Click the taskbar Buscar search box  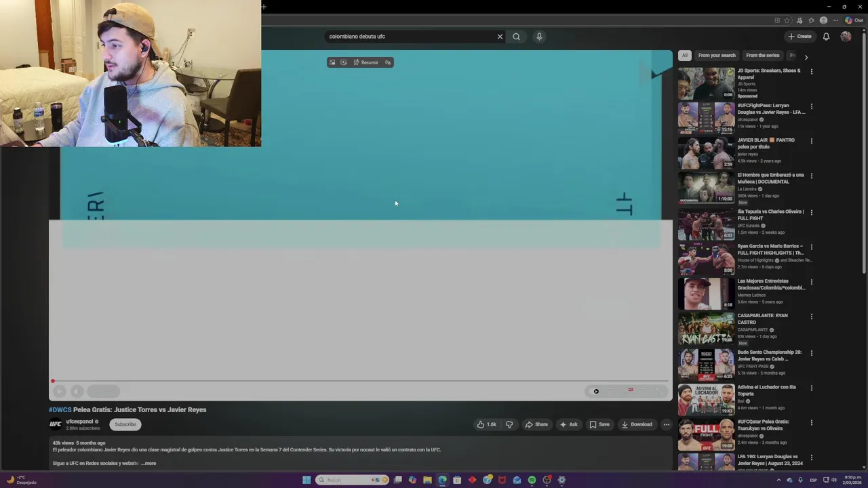351,480
